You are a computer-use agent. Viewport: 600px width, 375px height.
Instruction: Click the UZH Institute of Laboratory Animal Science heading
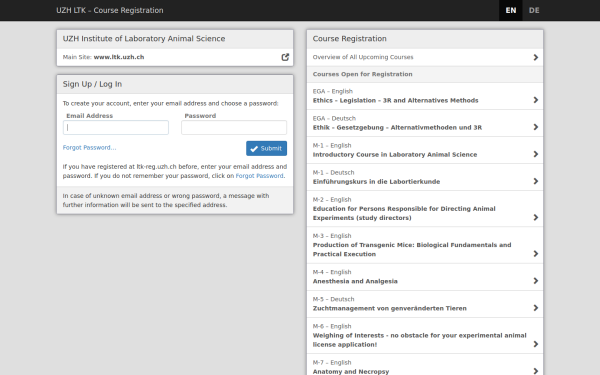[144, 39]
